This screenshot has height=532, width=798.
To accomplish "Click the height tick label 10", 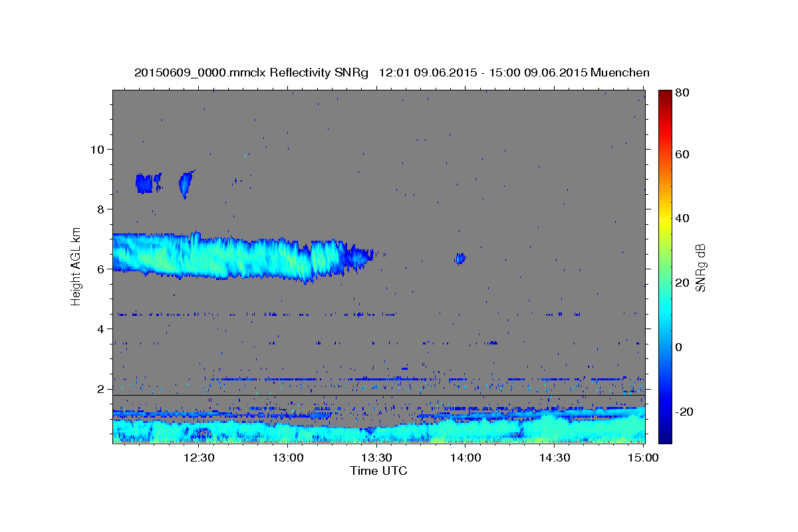I will coord(98,149).
